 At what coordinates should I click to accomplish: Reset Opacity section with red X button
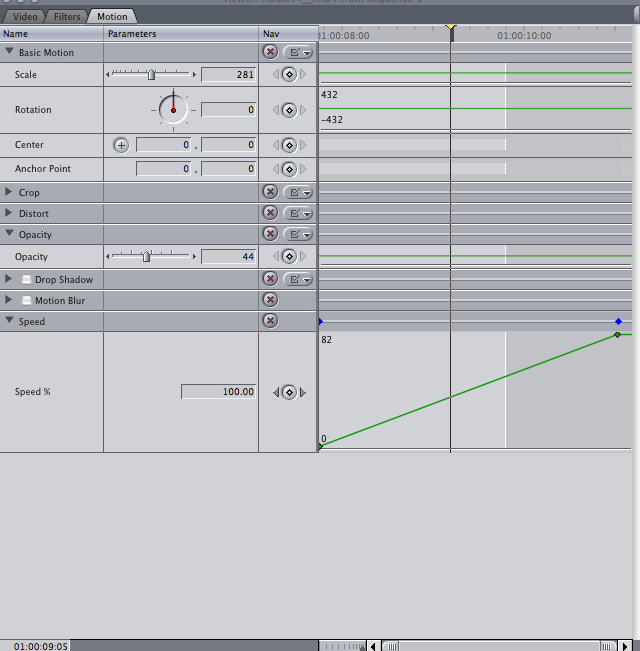pos(270,234)
